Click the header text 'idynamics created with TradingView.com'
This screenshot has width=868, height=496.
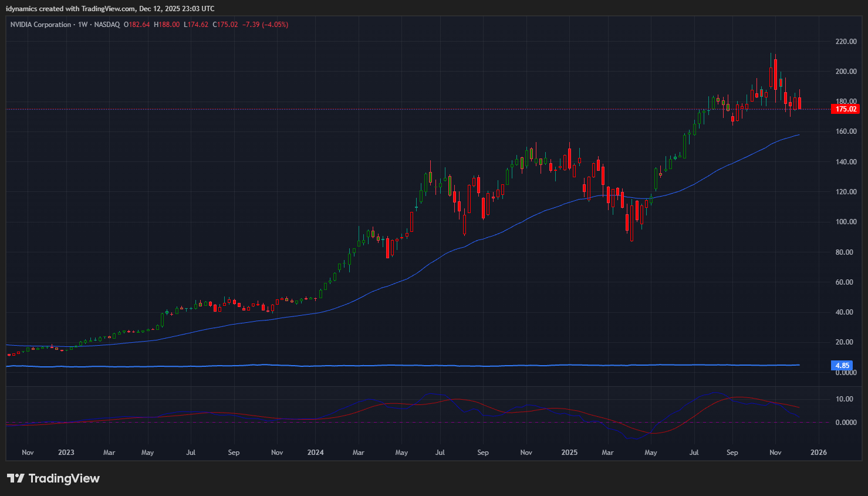pos(70,9)
